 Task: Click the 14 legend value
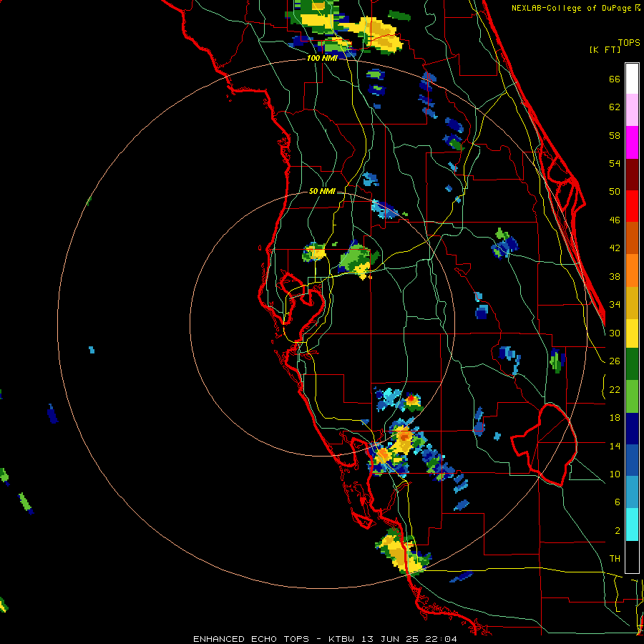click(615, 446)
